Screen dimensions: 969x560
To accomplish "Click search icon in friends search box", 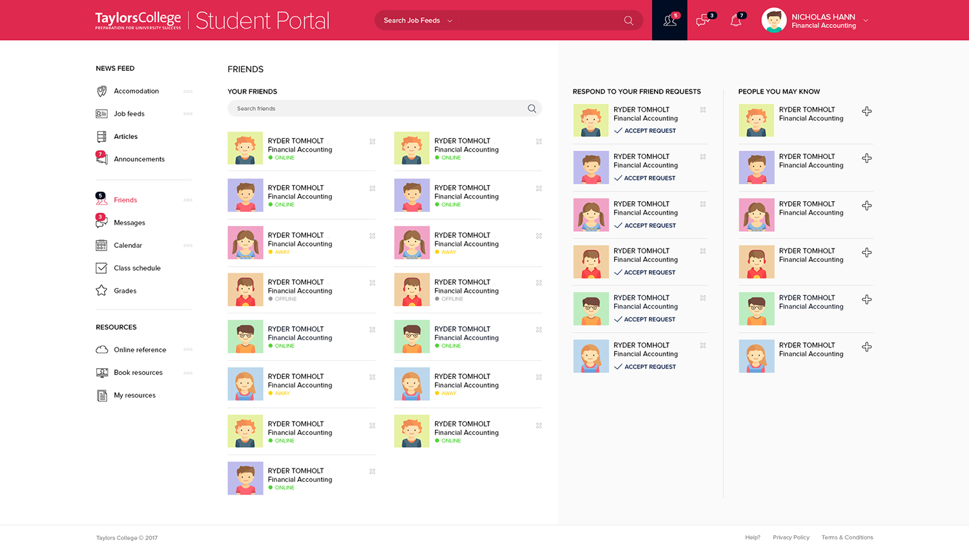I will [532, 108].
